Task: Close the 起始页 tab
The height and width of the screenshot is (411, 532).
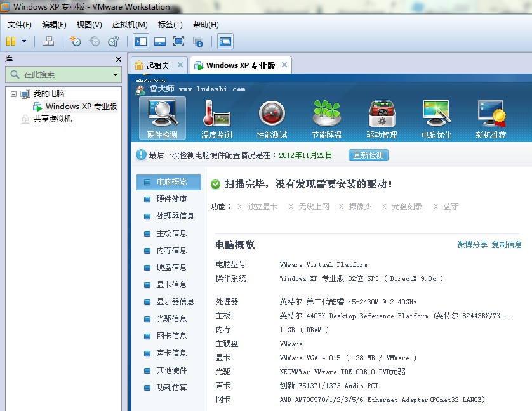Action: click(x=180, y=65)
